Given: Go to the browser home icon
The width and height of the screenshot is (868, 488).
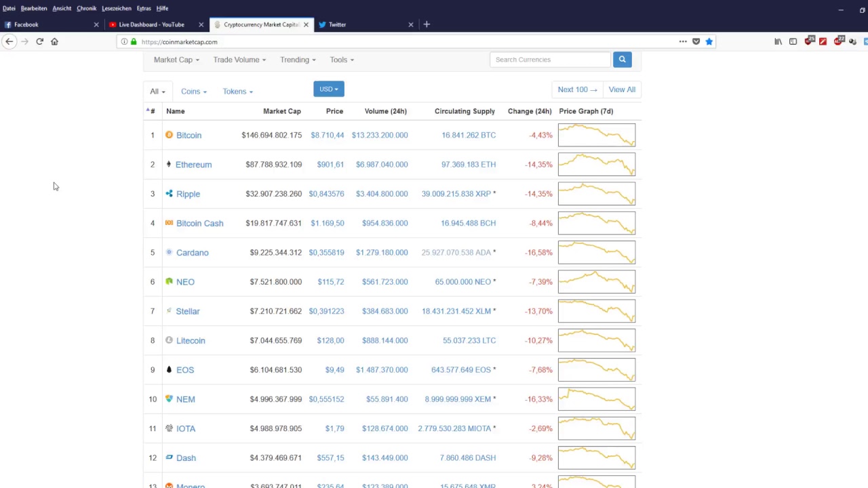Looking at the screenshot, I should click(x=54, y=41).
